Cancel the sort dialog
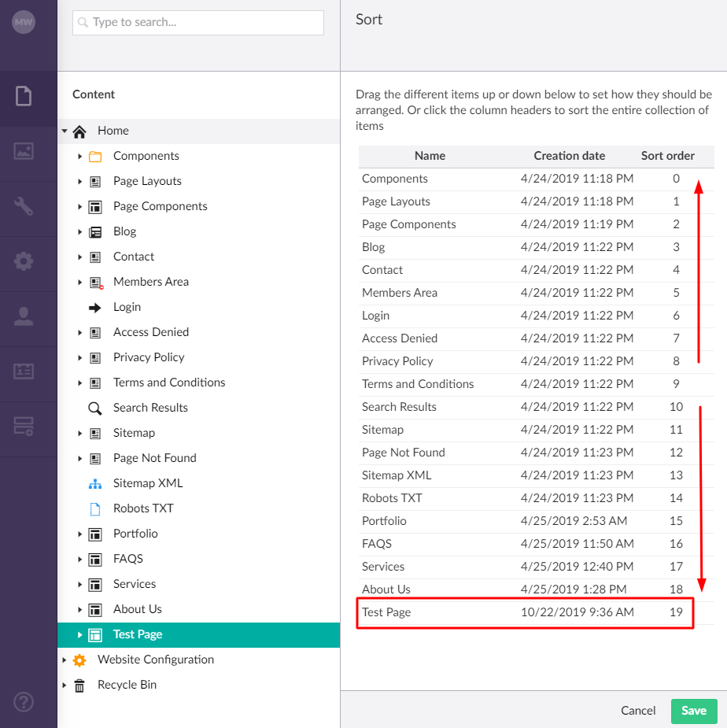The height and width of the screenshot is (728, 727). click(x=638, y=711)
